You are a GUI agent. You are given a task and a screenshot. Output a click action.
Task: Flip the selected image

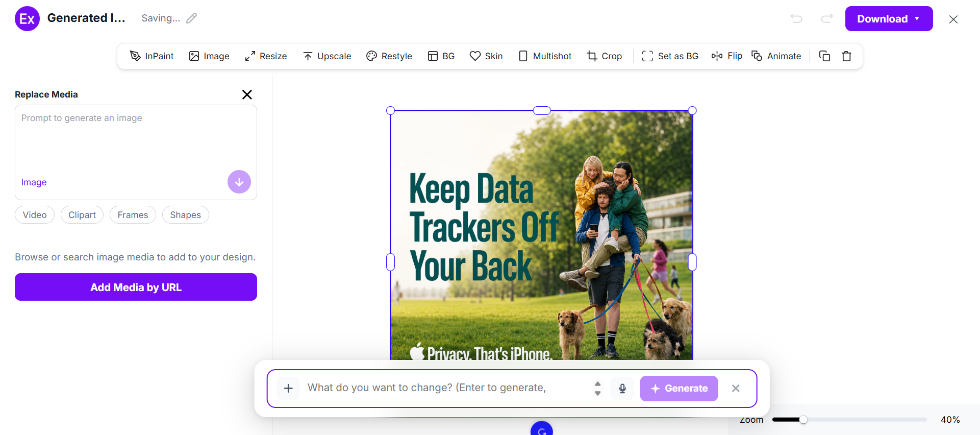tap(727, 56)
